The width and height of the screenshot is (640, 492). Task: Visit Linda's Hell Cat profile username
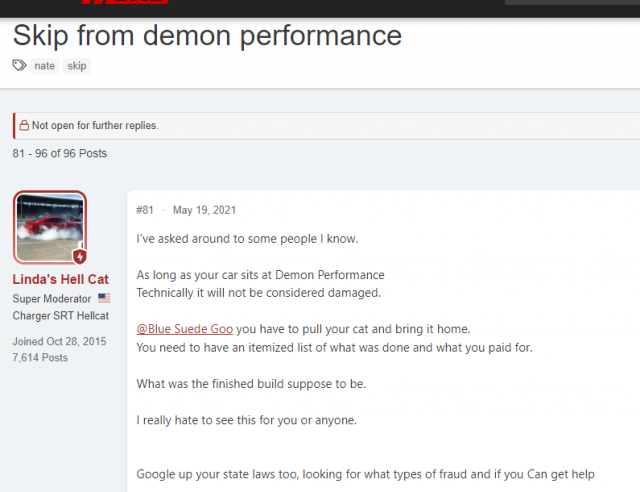pos(61,279)
